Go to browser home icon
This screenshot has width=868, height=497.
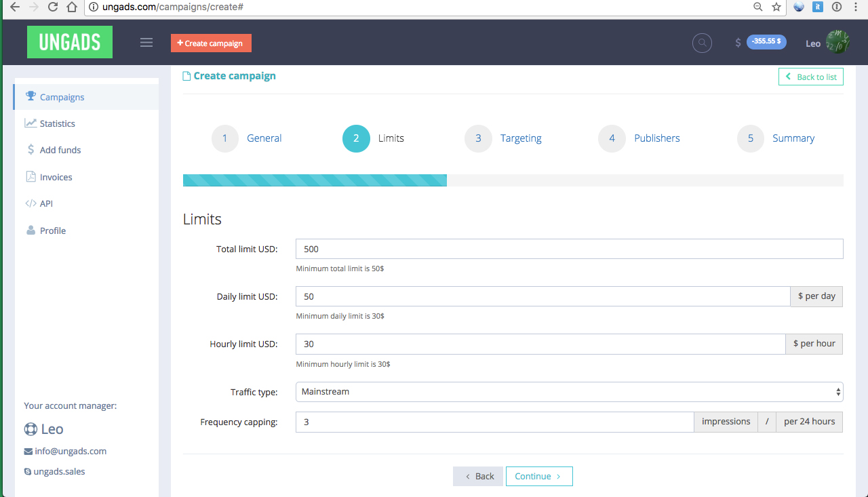click(72, 7)
